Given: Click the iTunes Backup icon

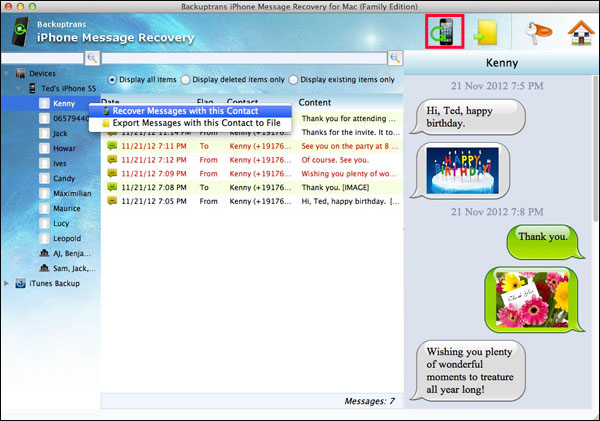Looking at the screenshot, I should [20, 283].
